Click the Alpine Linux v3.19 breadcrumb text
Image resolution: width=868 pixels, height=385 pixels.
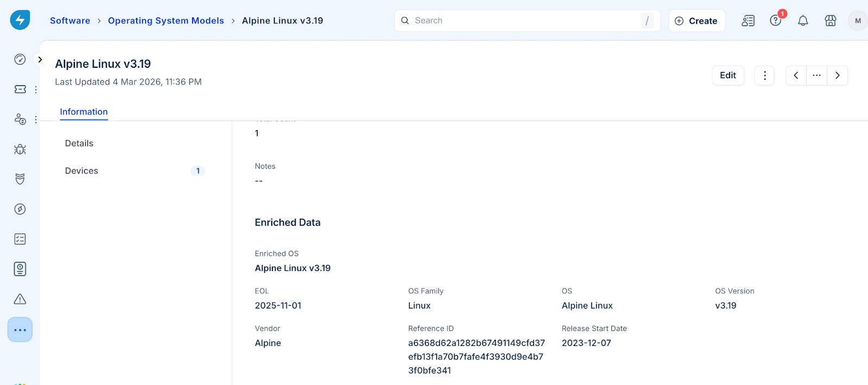[x=283, y=21]
